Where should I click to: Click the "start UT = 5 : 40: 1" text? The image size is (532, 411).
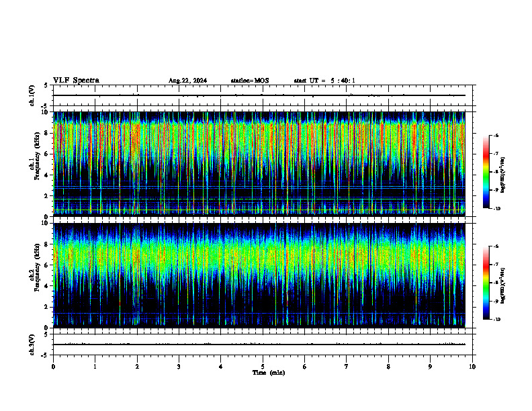pyautogui.click(x=324, y=81)
